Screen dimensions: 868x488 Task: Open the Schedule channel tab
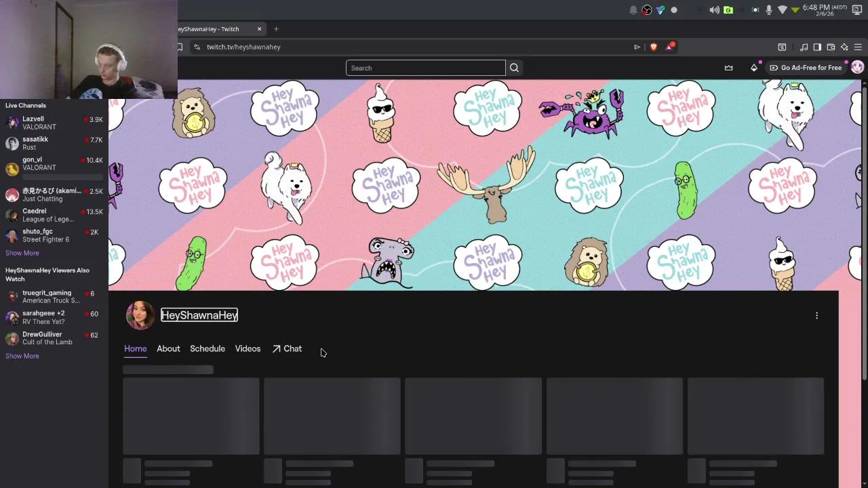click(x=208, y=348)
